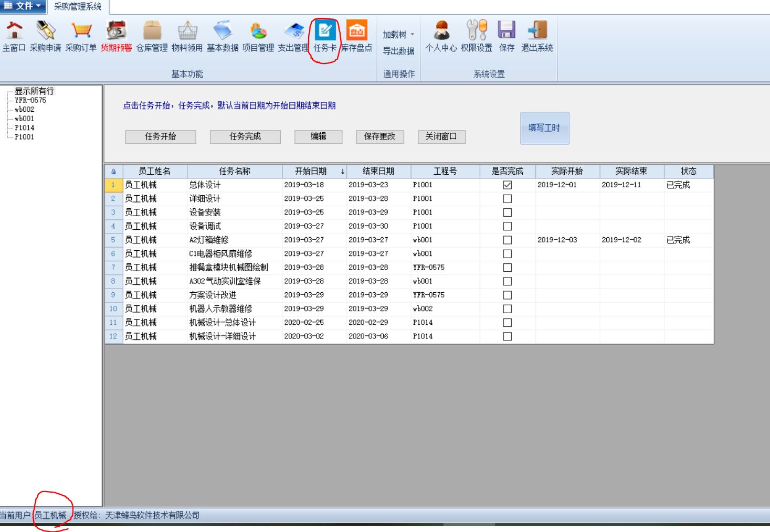Click 导出数据 in the ribbon
The image size is (770, 532).
click(398, 51)
